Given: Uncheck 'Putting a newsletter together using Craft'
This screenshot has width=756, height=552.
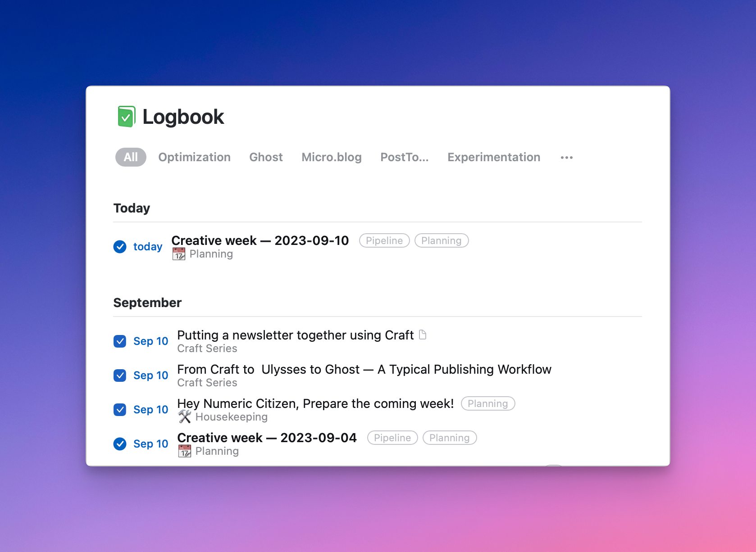Looking at the screenshot, I should [x=120, y=341].
